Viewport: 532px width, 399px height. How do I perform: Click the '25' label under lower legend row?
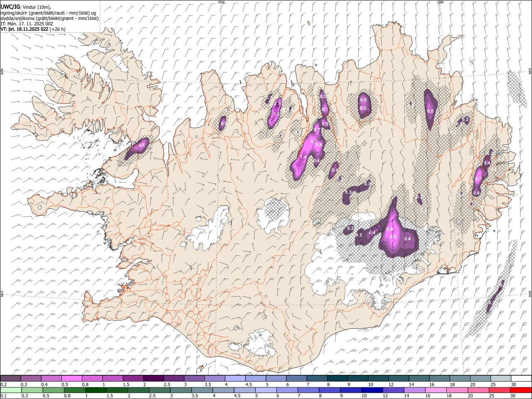tap(492, 396)
